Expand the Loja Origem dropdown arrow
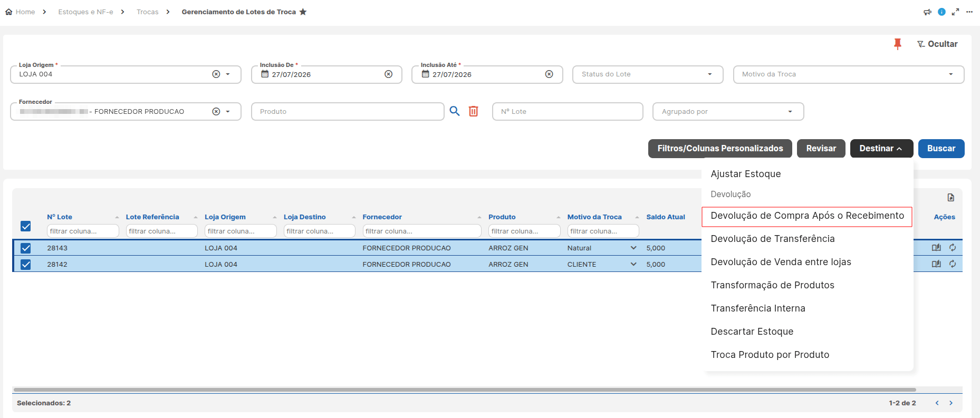Screen dimensions: 980x418 [228, 74]
